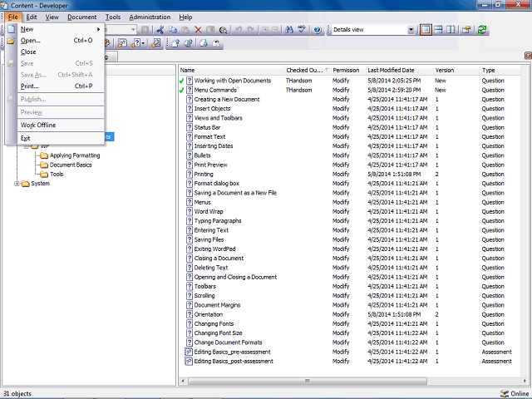532x399 pixels.
Task: Open the Edit menu
Action: click(32, 17)
